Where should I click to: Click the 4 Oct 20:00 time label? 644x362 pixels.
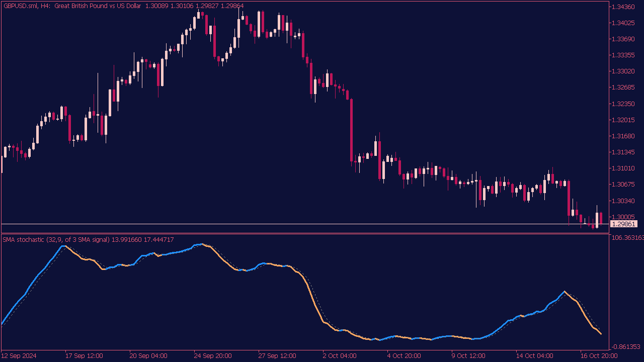coord(404,356)
